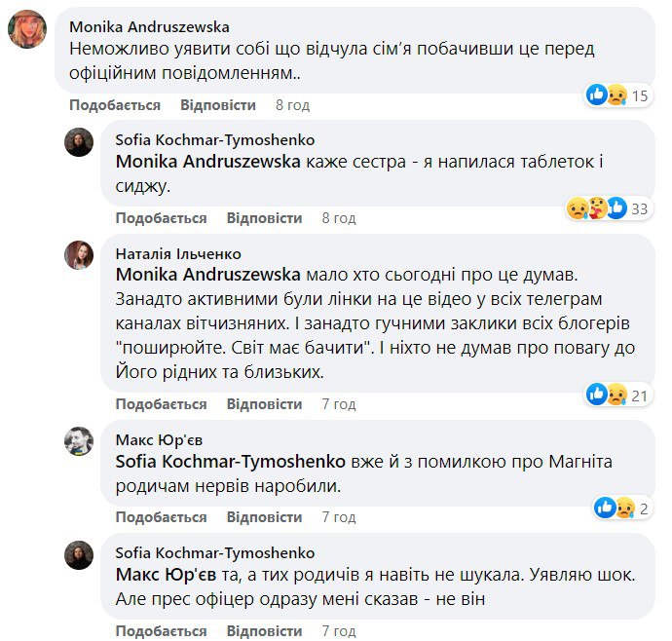The width and height of the screenshot is (672, 641).
Task: Open reactions with count 33
Action: [x=610, y=208]
